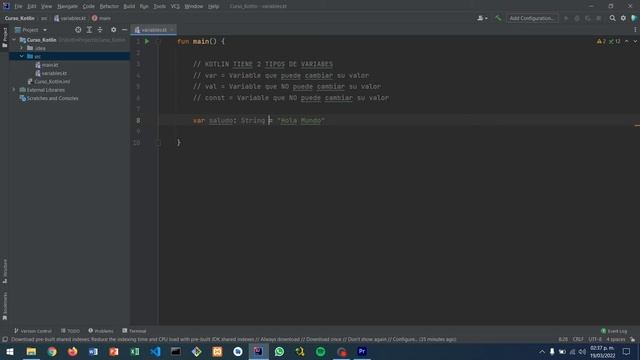Open IDE settings gear in top toolbar
This screenshot has width=640, height=360.
coord(623,18)
